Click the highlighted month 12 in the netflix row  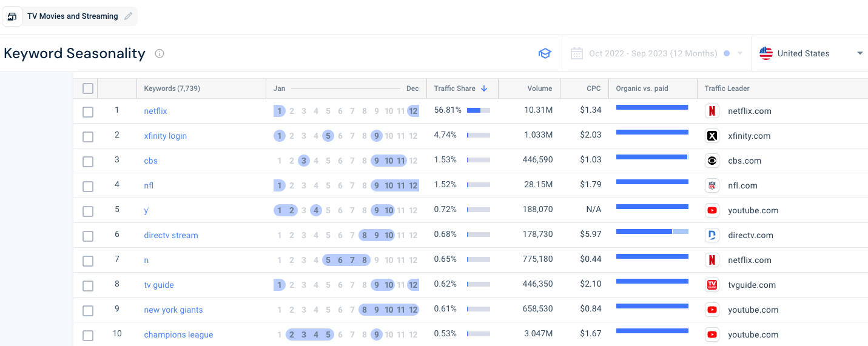413,111
